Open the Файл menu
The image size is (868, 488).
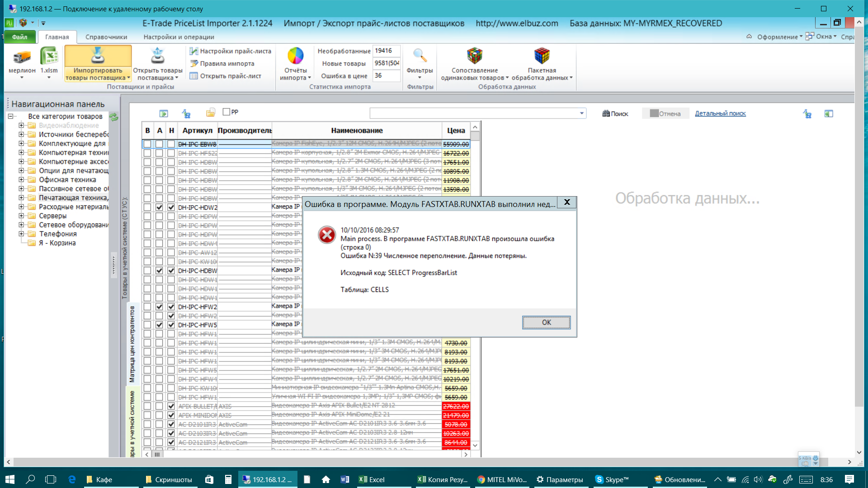19,37
